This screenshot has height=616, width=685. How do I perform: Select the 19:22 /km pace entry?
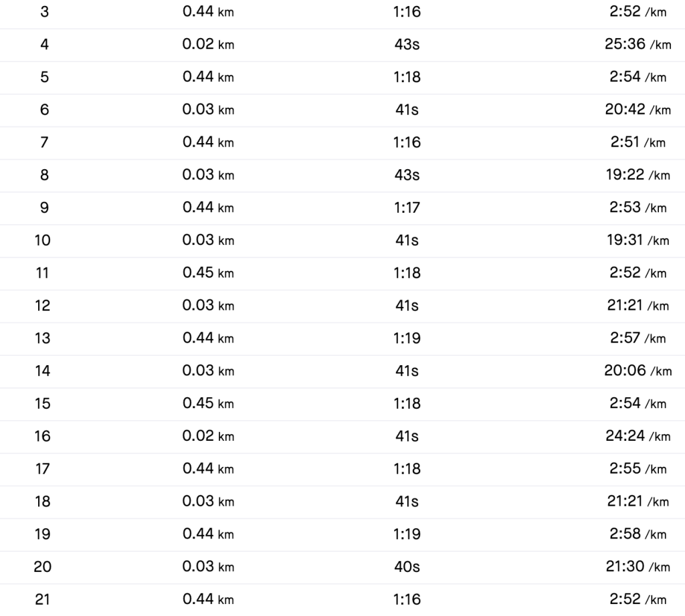[638, 175]
